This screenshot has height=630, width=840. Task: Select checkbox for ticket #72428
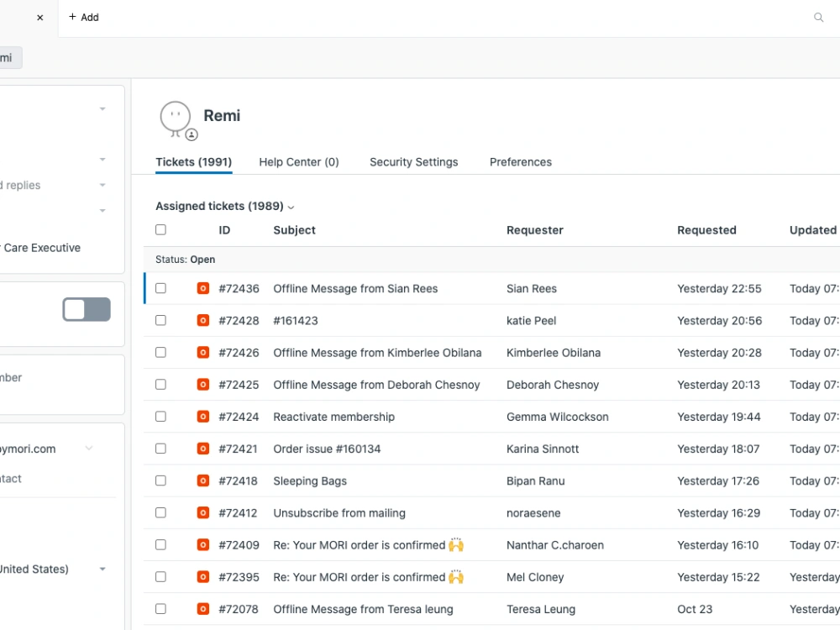160,320
